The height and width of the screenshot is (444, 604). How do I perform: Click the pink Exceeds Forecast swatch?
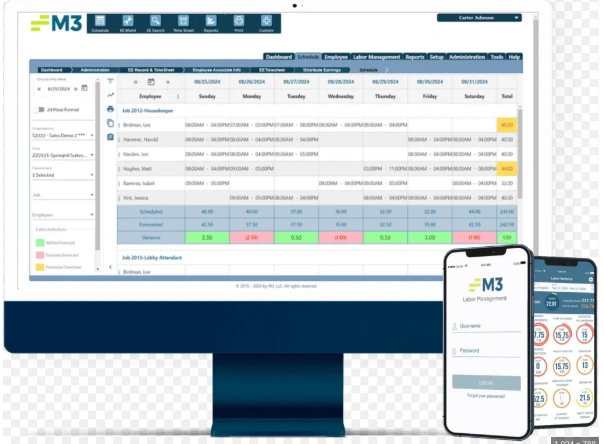(x=40, y=255)
